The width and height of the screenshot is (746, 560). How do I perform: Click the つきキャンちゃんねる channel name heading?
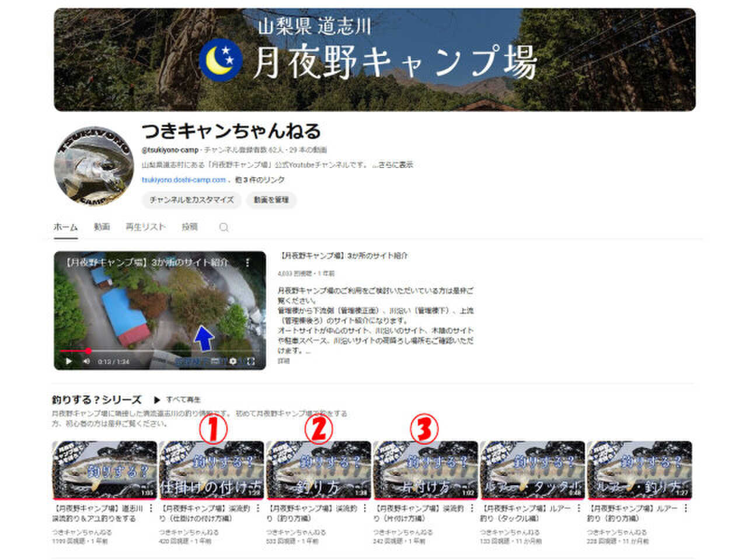pos(231,131)
